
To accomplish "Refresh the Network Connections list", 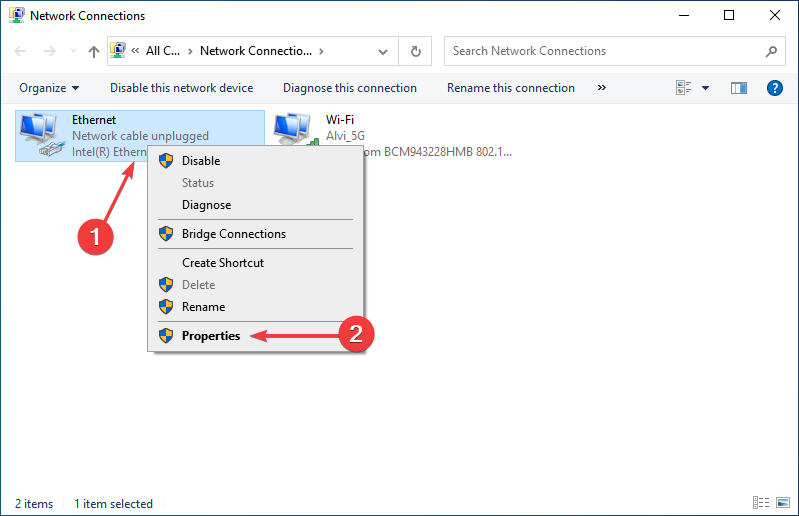I will (415, 51).
